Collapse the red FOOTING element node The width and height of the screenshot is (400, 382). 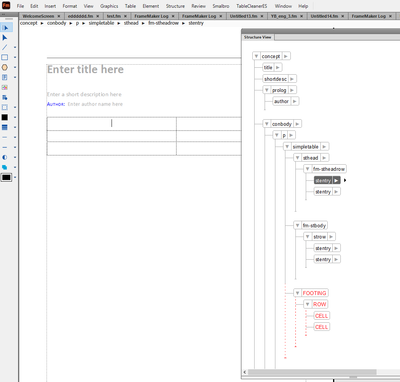click(x=298, y=293)
